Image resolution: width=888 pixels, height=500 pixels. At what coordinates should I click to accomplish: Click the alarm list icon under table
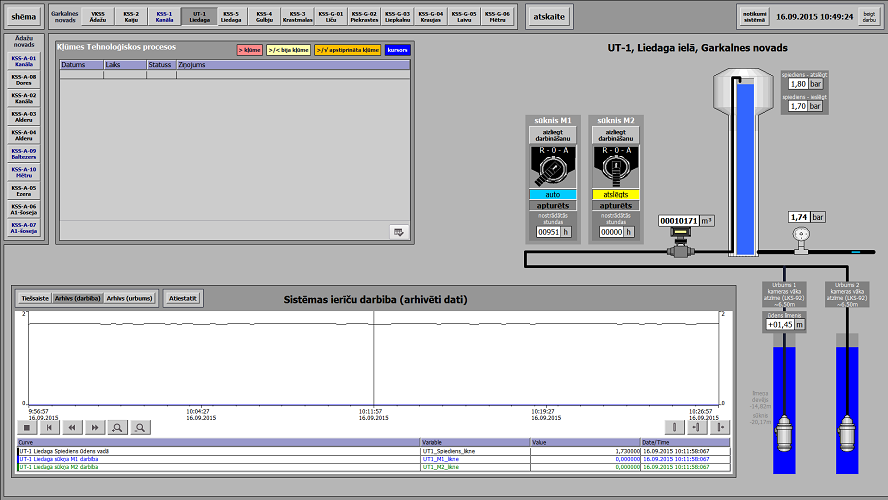coord(399,232)
